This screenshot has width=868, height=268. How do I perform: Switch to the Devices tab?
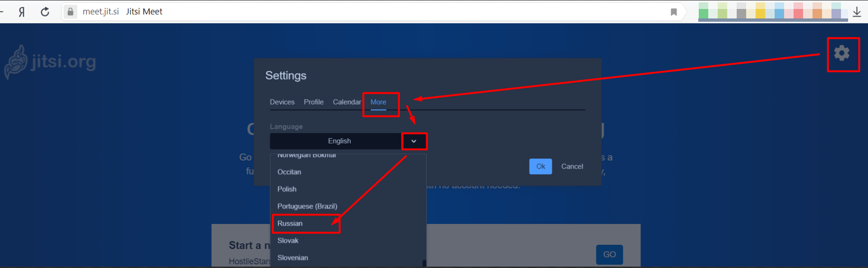tap(282, 102)
